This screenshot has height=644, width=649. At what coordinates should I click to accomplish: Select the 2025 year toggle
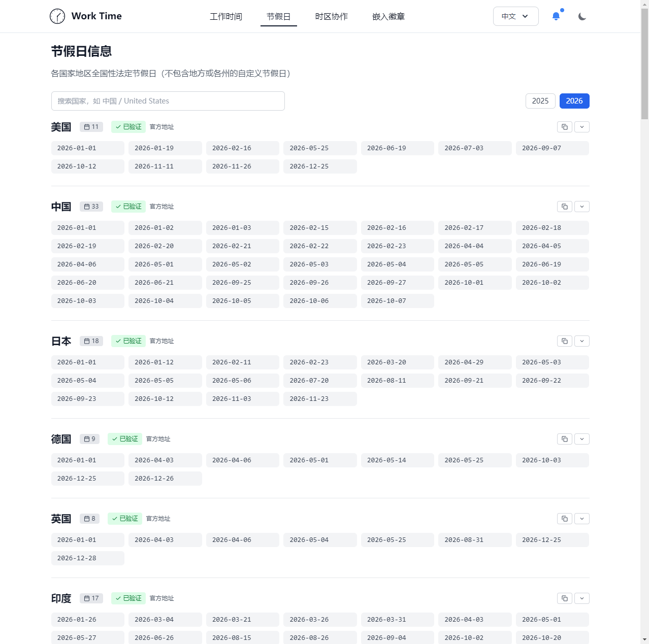[540, 101]
